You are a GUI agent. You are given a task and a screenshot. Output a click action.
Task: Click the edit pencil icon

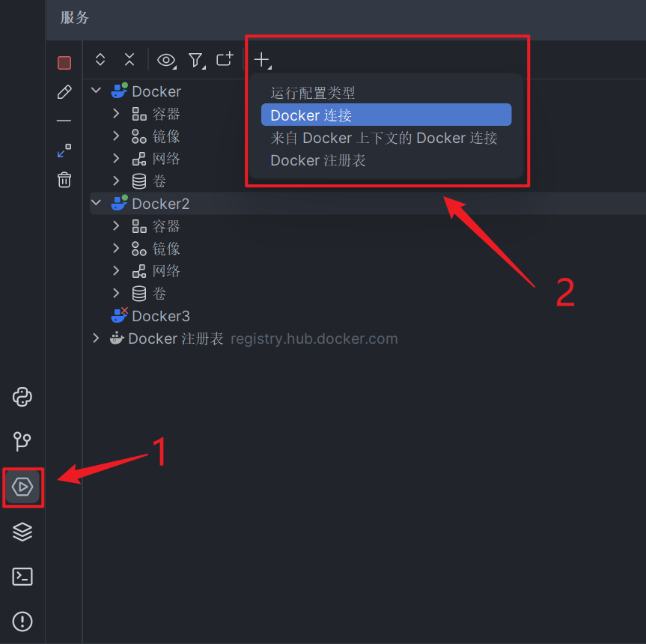(x=64, y=92)
